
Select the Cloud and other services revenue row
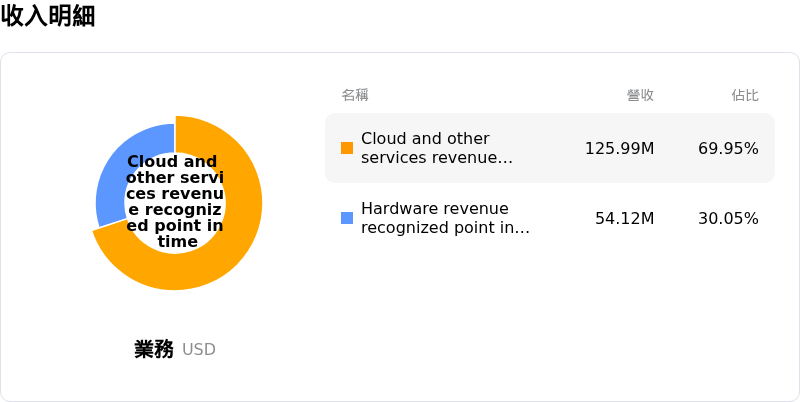click(550, 148)
